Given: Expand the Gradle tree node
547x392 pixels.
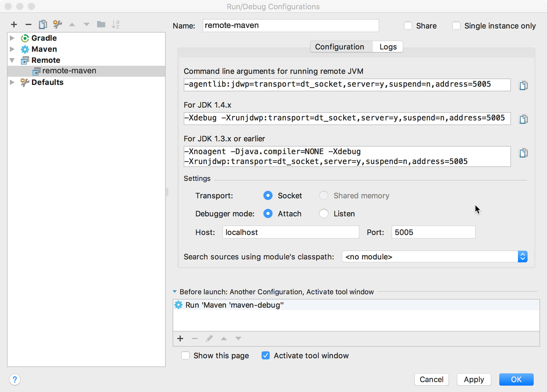Looking at the screenshot, I should 12,38.
